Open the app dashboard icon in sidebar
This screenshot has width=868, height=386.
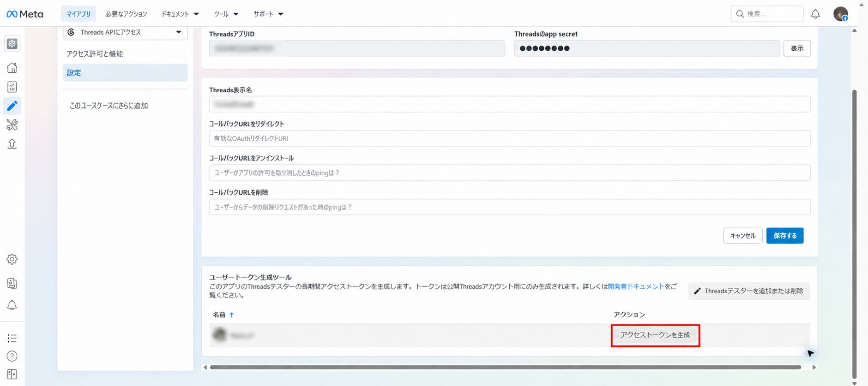click(12, 44)
